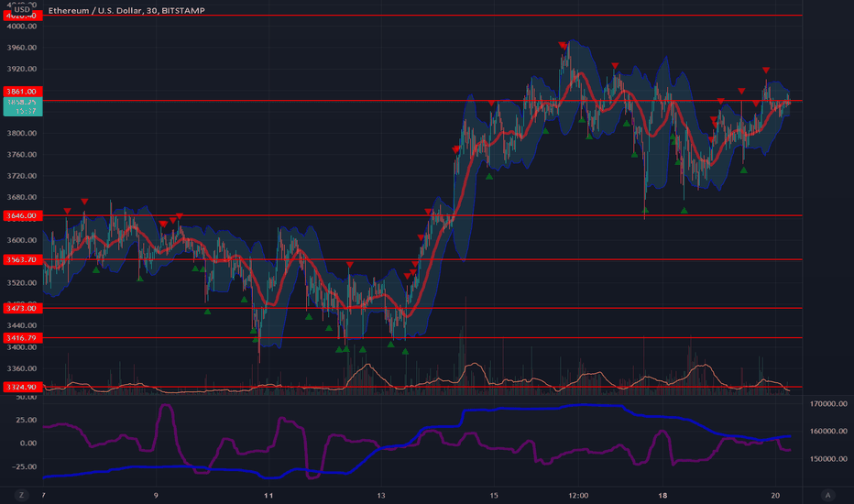Click date label 18 on time axis

tap(662, 495)
